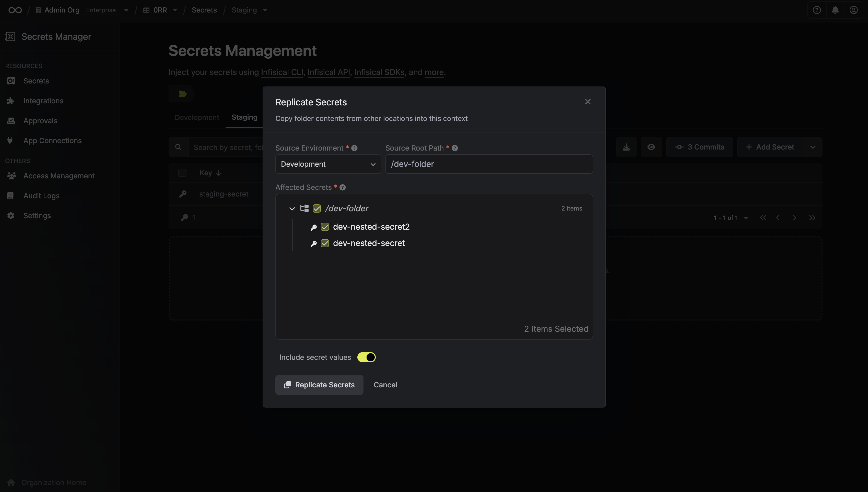Viewport: 868px width, 492px height.
Task: Toggle secret value visibility eye icon
Action: [x=651, y=147]
